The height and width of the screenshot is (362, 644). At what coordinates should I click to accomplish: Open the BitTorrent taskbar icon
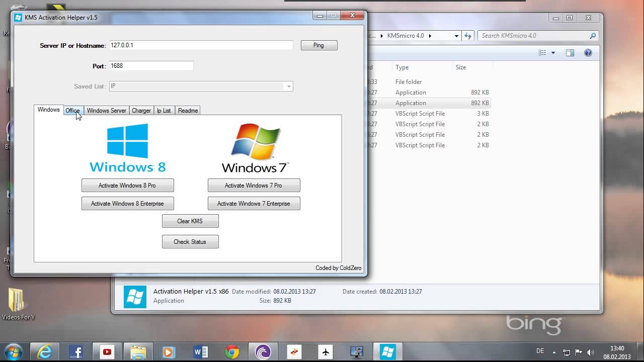(264, 352)
